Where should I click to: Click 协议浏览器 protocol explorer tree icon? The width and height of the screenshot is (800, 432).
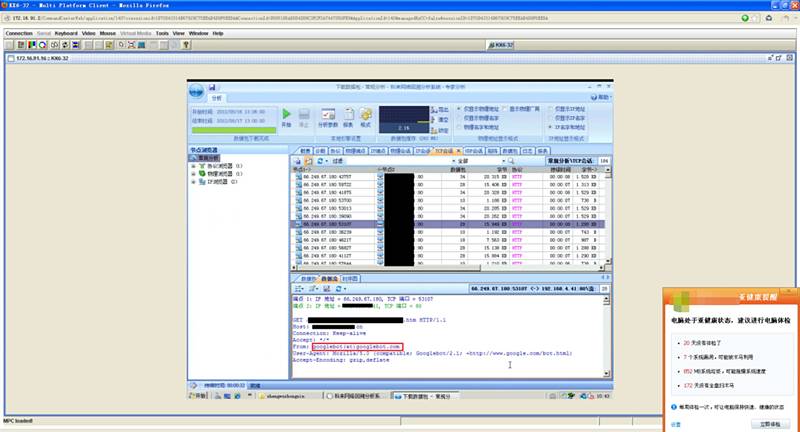tap(202, 166)
